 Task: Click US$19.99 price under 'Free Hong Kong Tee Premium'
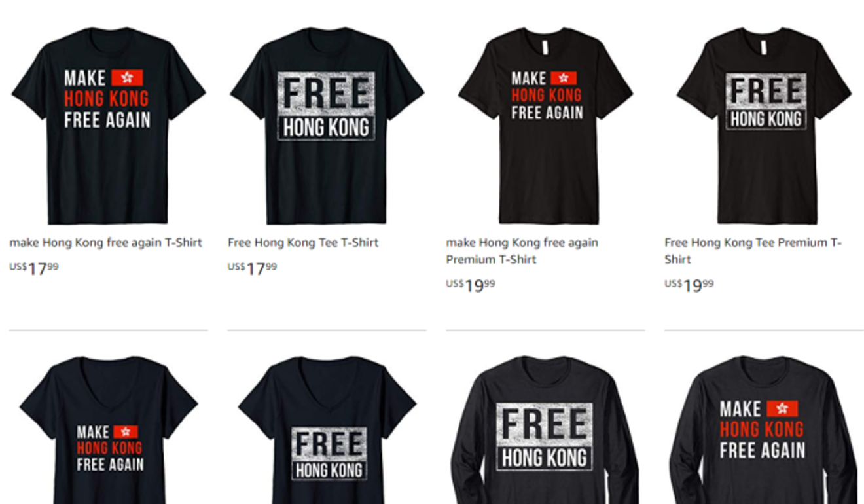pyautogui.click(x=689, y=285)
